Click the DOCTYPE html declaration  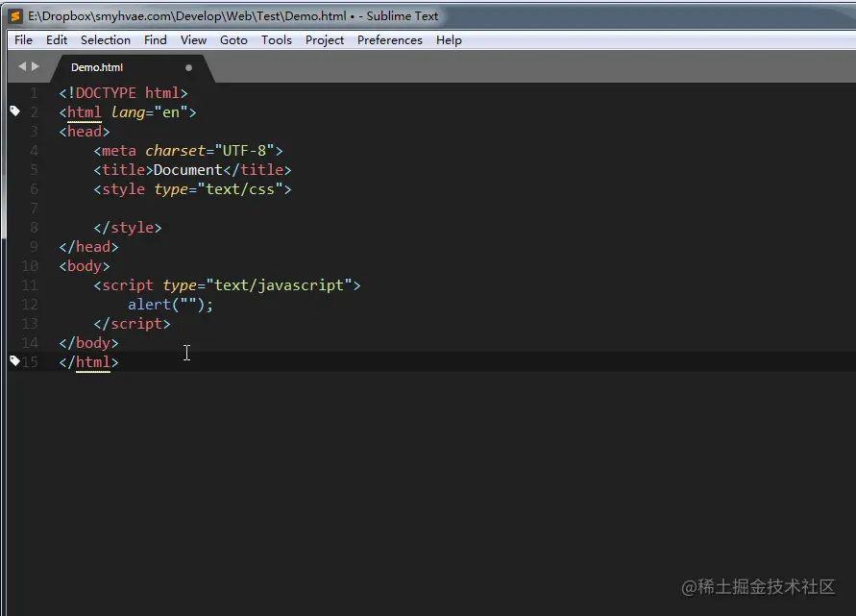[x=123, y=93]
